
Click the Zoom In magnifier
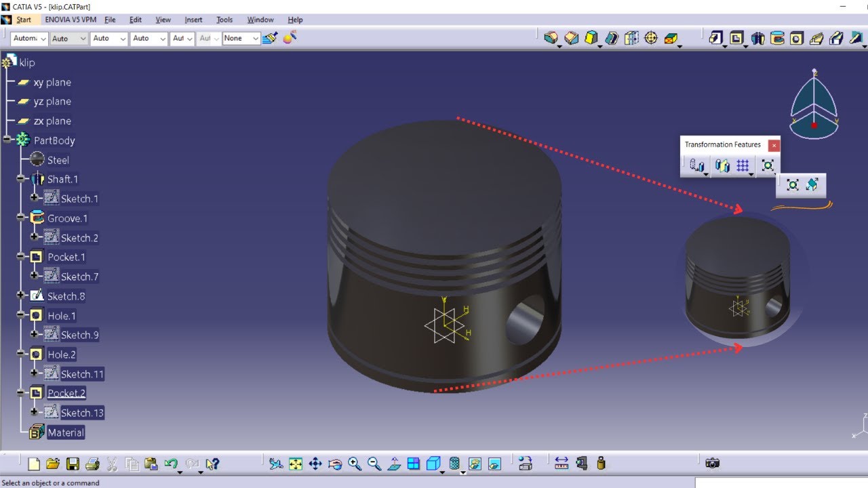(355, 464)
